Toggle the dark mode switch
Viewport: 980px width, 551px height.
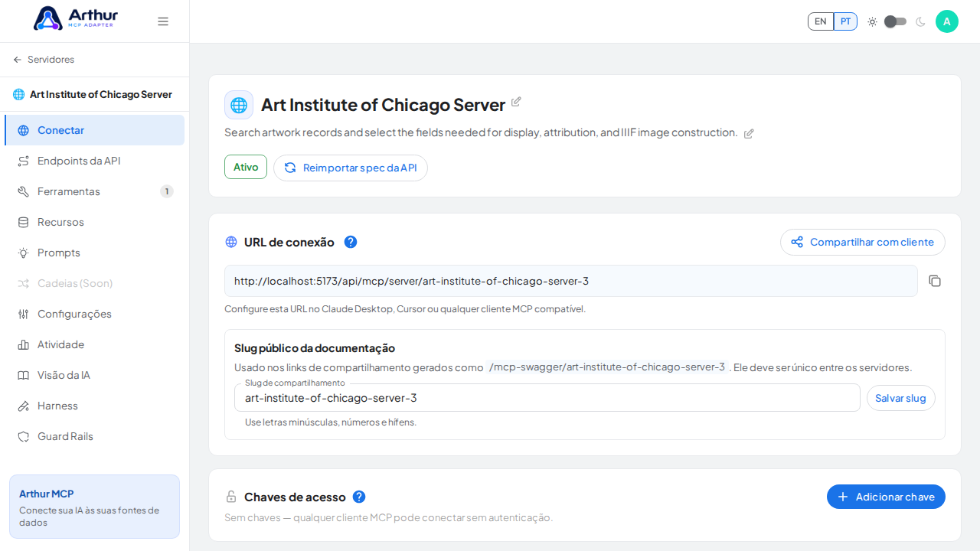click(895, 21)
